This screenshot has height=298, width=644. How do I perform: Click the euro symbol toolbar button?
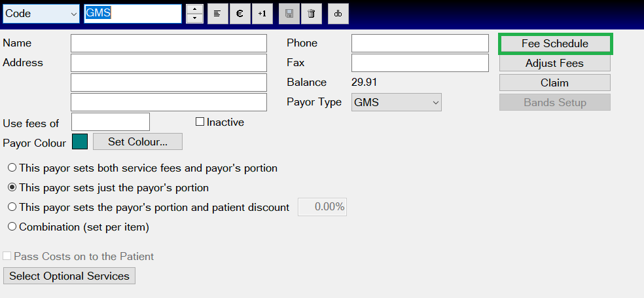[x=240, y=14]
